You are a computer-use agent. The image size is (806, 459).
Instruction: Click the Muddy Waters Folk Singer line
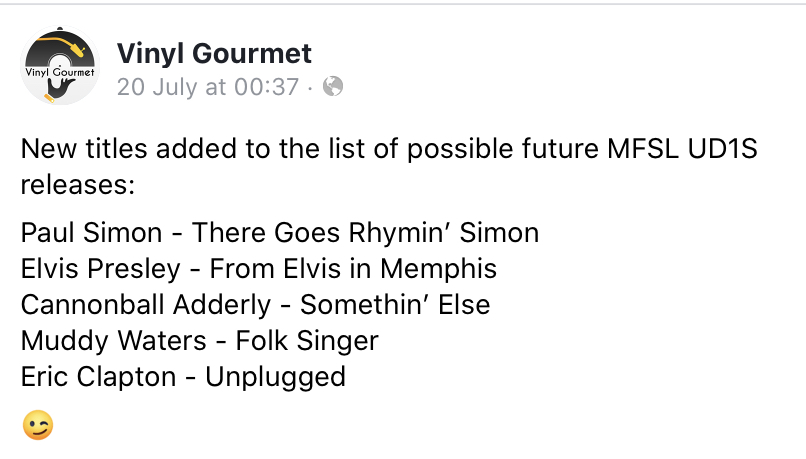pyautogui.click(x=199, y=340)
